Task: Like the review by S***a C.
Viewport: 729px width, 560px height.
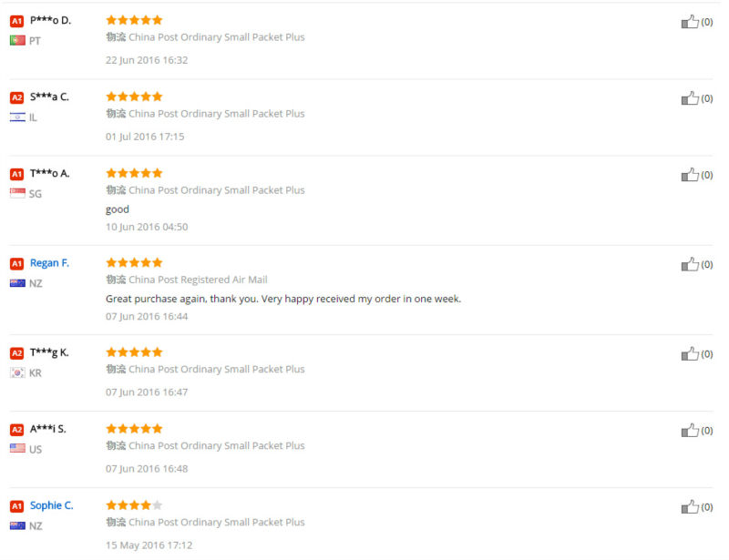Action: pyautogui.click(x=690, y=98)
